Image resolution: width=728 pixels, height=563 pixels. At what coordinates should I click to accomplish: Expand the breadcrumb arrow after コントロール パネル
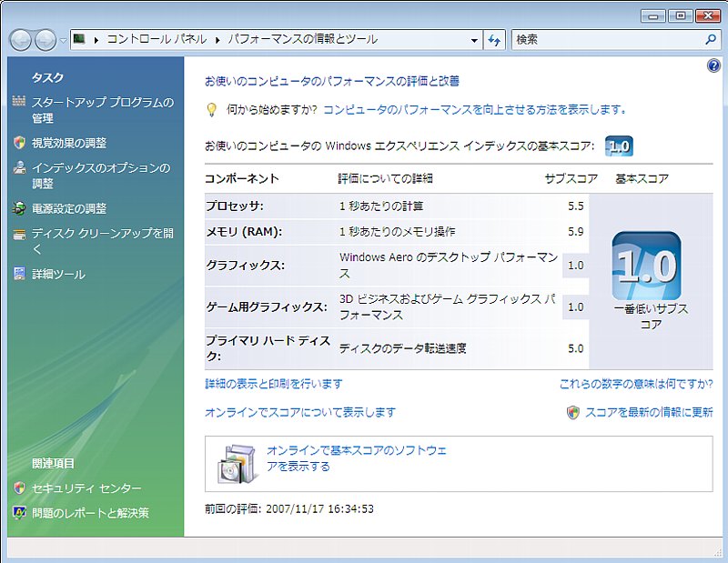click(218, 40)
